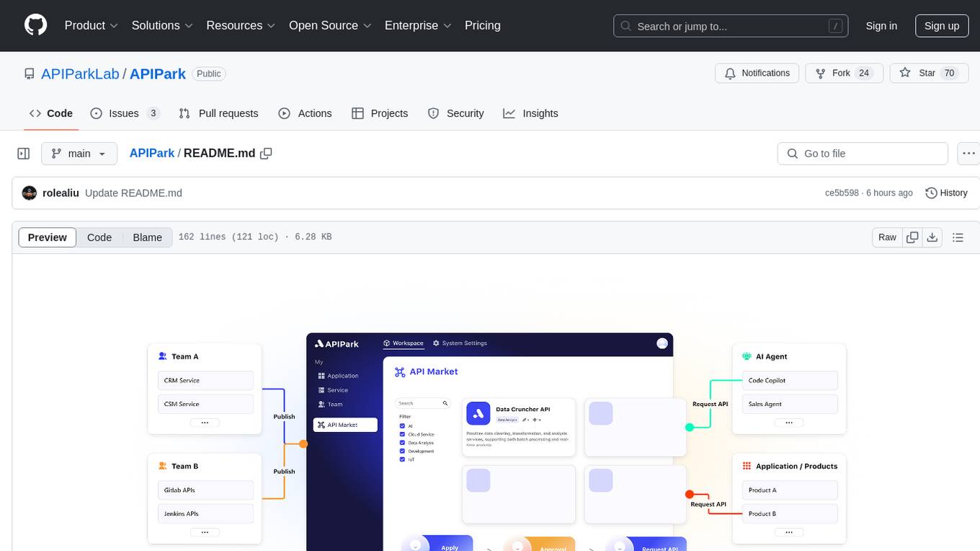
Task: Expand the Resources menu
Action: pyautogui.click(x=241, y=25)
